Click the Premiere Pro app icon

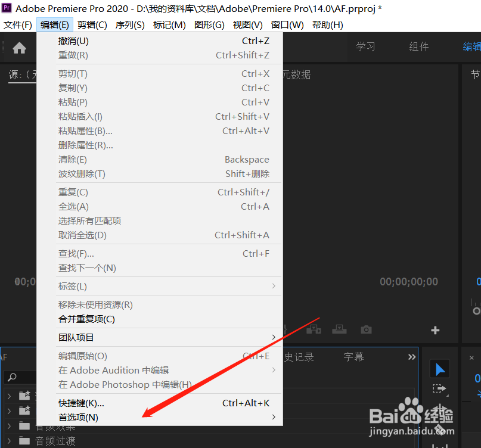tap(7, 8)
